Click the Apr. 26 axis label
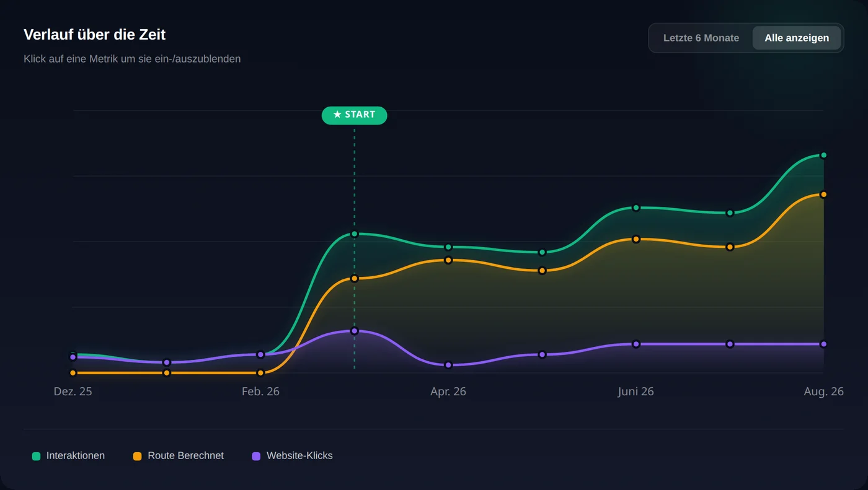This screenshot has width=868, height=490. tap(448, 392)
